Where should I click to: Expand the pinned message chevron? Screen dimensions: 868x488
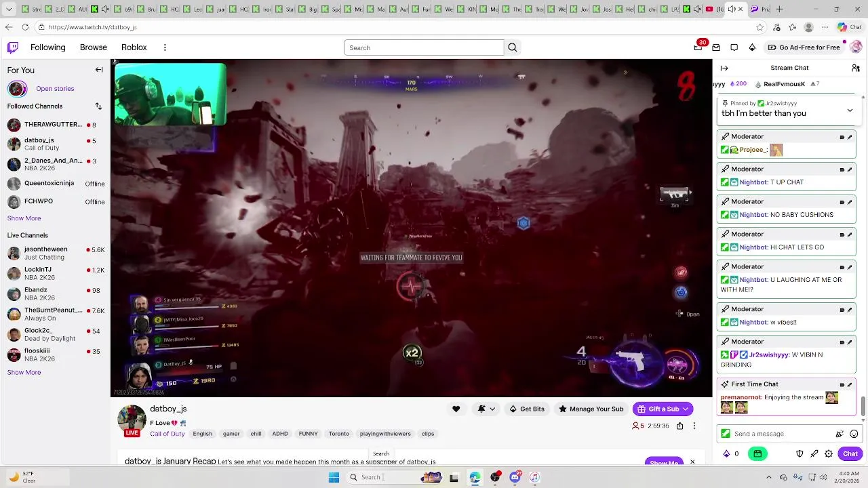click(x=850, y=110)
